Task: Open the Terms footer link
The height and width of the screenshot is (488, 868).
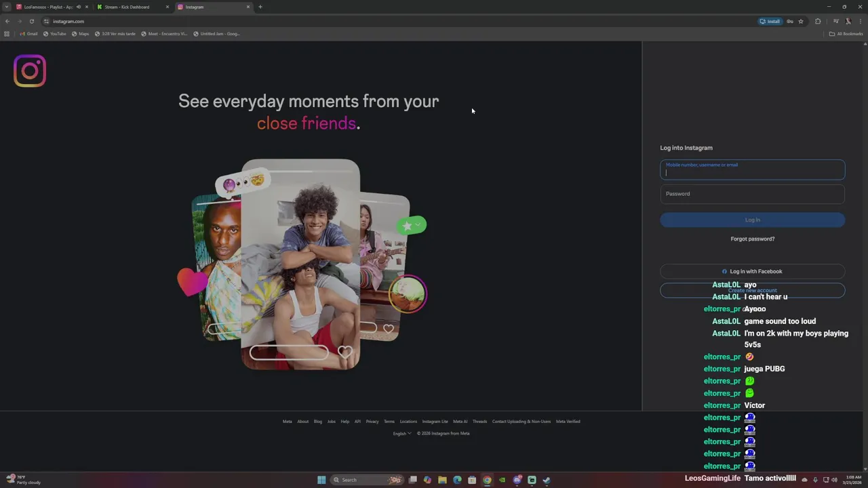Action: [389, 422]
